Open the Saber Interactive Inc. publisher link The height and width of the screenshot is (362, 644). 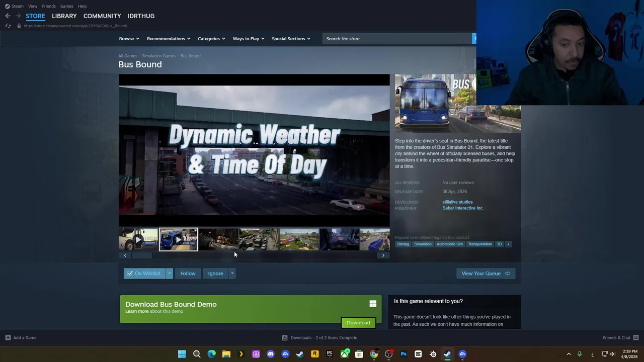pos(462,208)
